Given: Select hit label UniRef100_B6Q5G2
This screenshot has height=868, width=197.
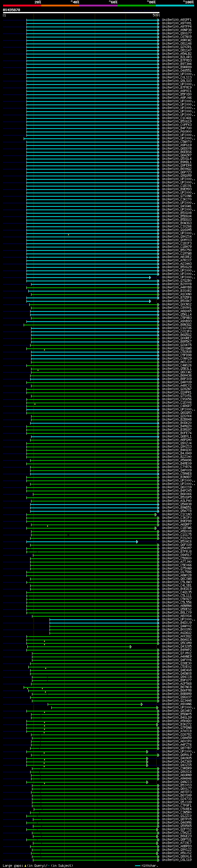Looking at the screenshot, I should pyautogui.click(x=176, y=335).
